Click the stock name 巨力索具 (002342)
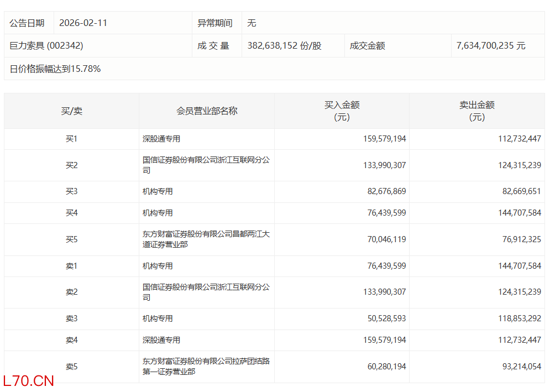Image resolution: width=550 pixels, height=392 pixels. 46,46
